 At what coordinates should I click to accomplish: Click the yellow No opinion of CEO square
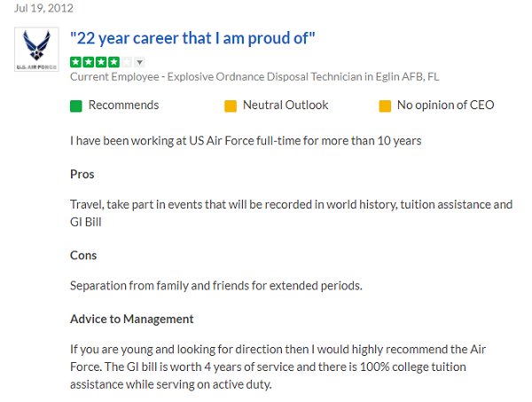[x=385, y=106]
